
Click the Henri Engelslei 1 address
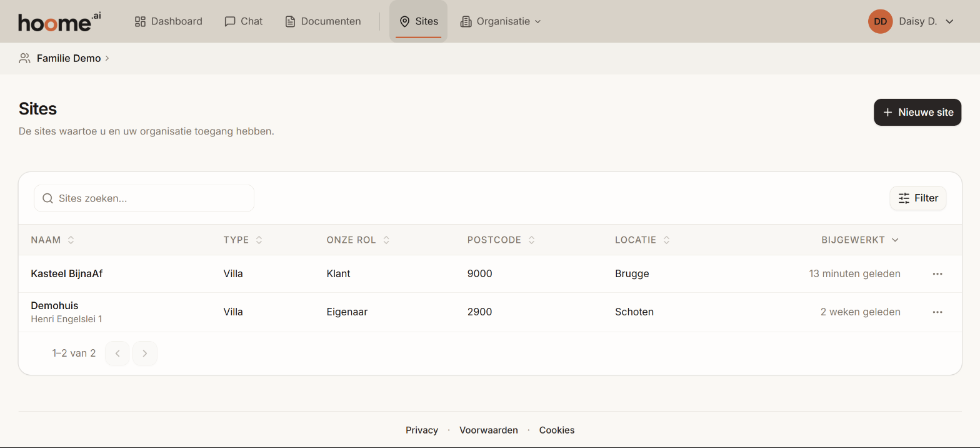pyautogui.click(x=66, y=319)
